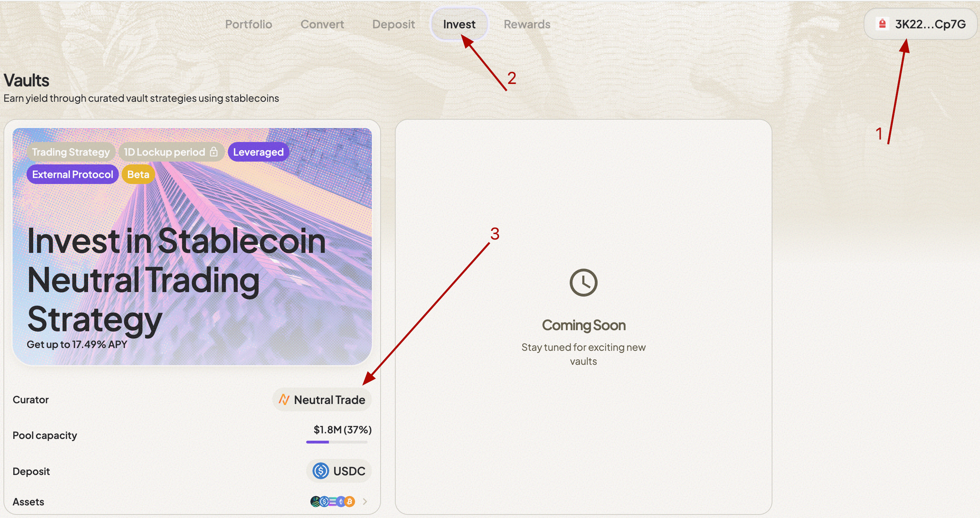
Task: Expand the Assets list chevron
Action: 365,502
